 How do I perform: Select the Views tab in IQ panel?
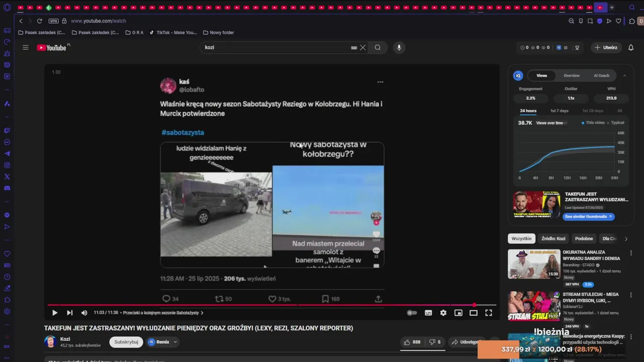coord(541,75)
